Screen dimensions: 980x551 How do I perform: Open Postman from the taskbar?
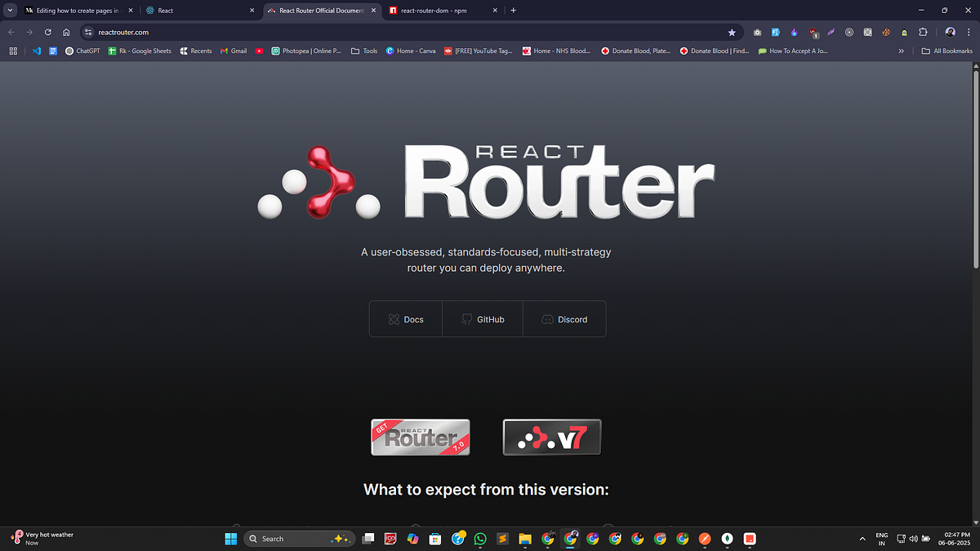click(705, 538)
